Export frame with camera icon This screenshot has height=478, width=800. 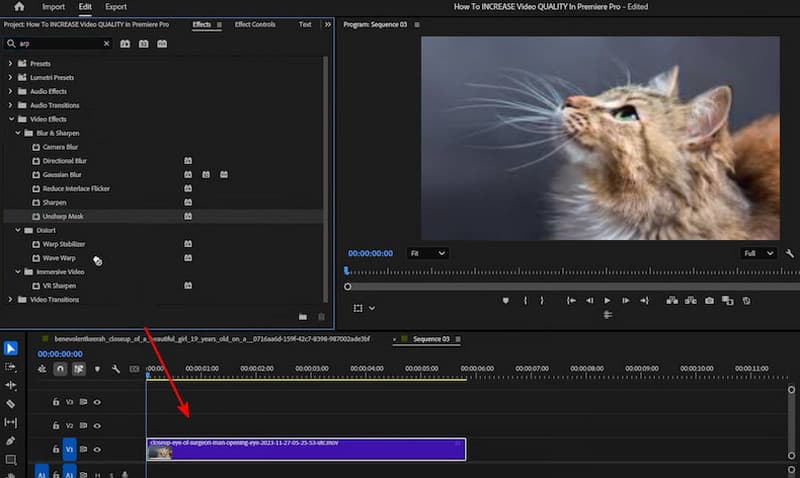709,300
